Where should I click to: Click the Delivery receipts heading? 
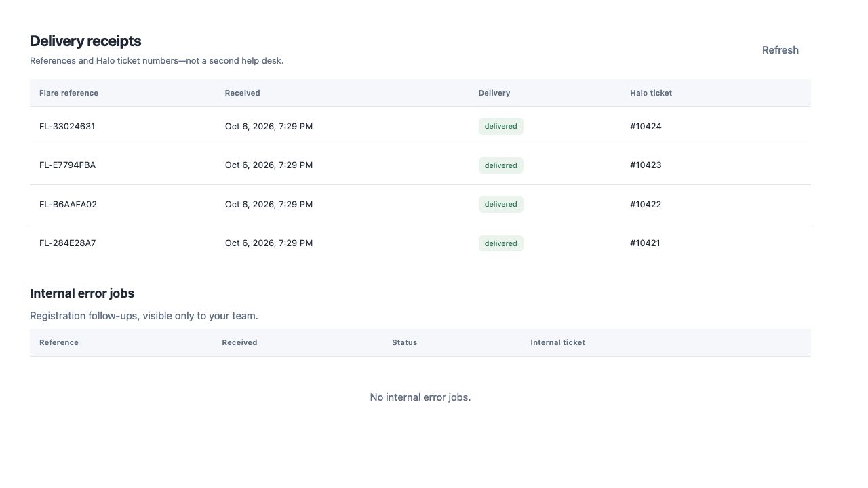[85, 41]
